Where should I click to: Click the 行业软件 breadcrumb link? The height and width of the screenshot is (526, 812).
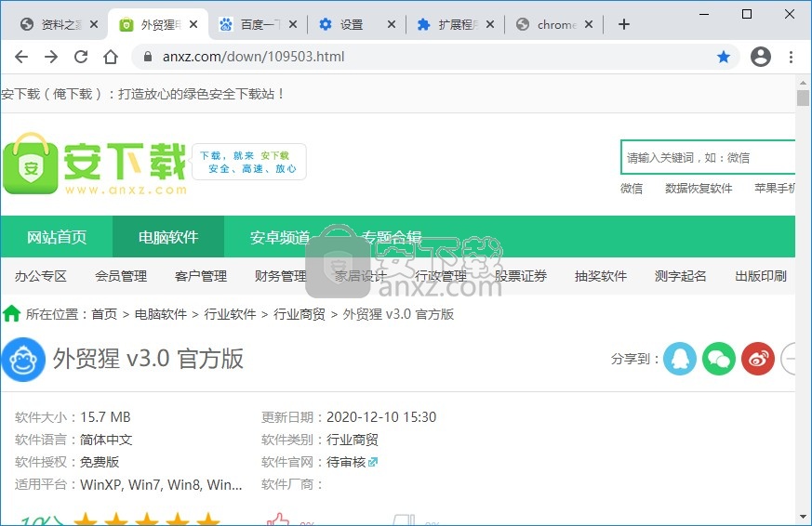[x=230, y=314]
